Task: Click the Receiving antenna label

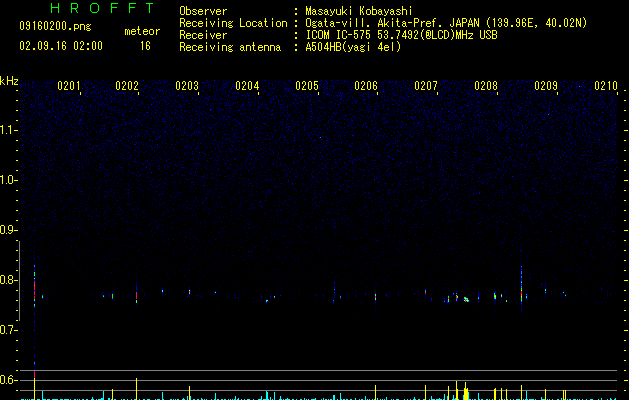Action: (230, 47)
